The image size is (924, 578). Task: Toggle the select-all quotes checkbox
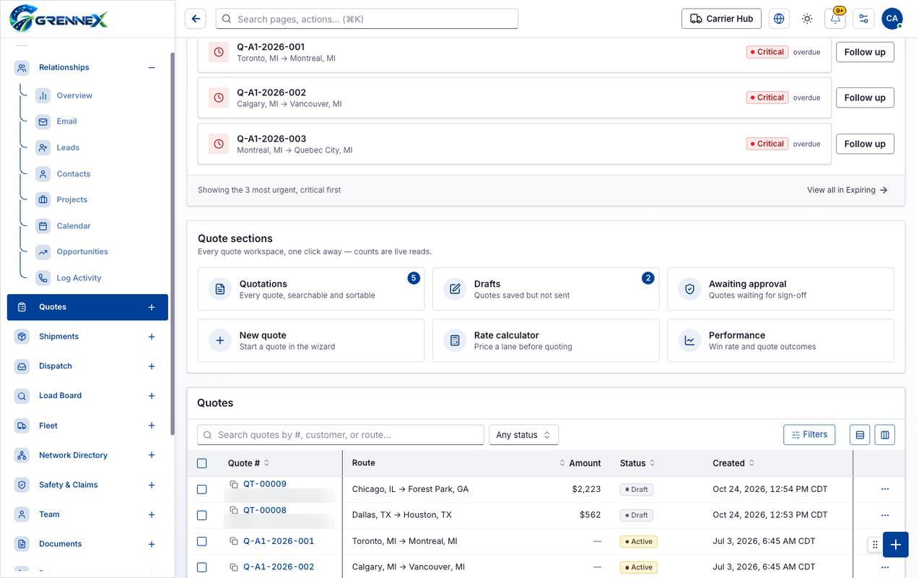(202, 463)
